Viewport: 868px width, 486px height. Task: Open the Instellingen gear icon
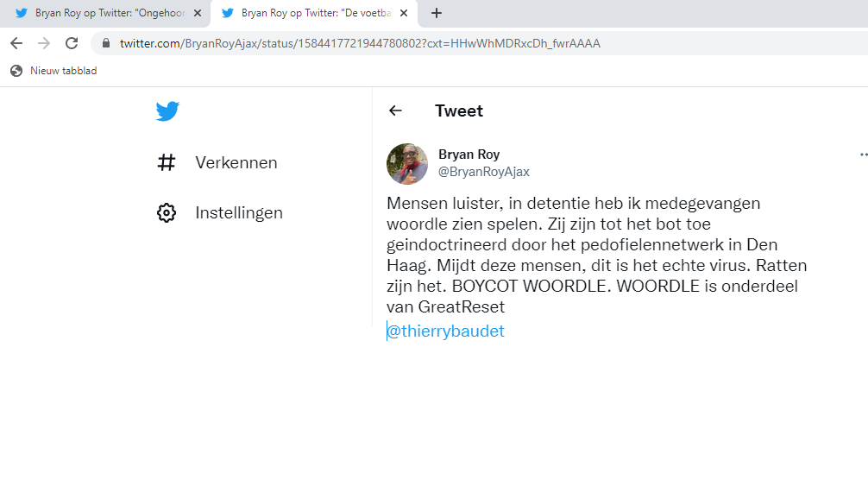166,212
